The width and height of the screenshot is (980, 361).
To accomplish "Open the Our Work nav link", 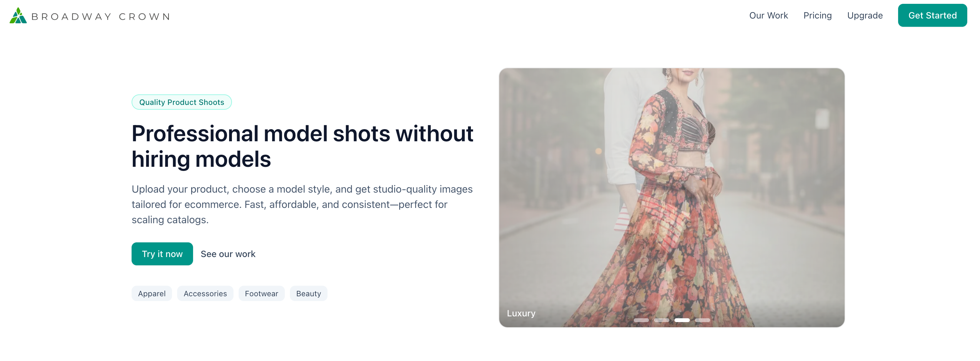I will (768, 16).
